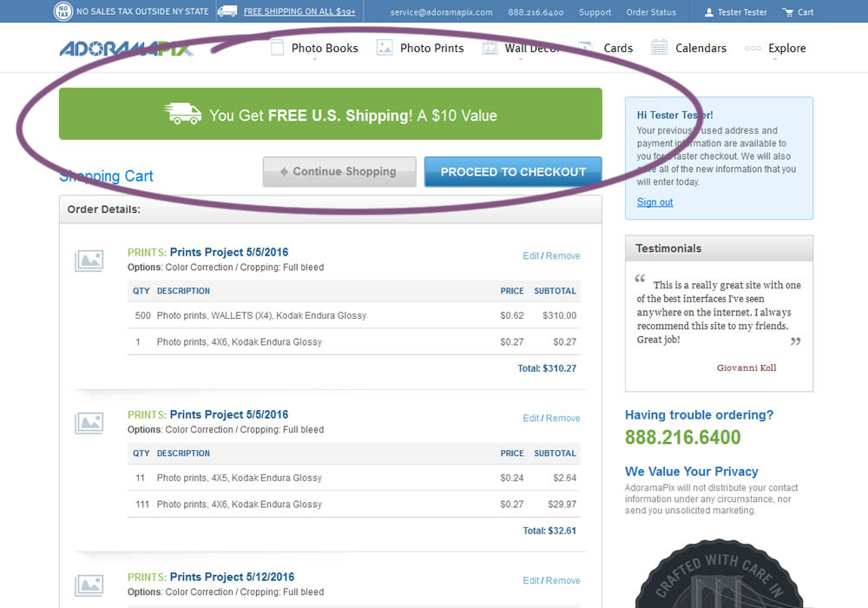This screenshot has width=868, height=608.
Task: Click the user profile icon beside Tester Tester
Action: (709, 12)
